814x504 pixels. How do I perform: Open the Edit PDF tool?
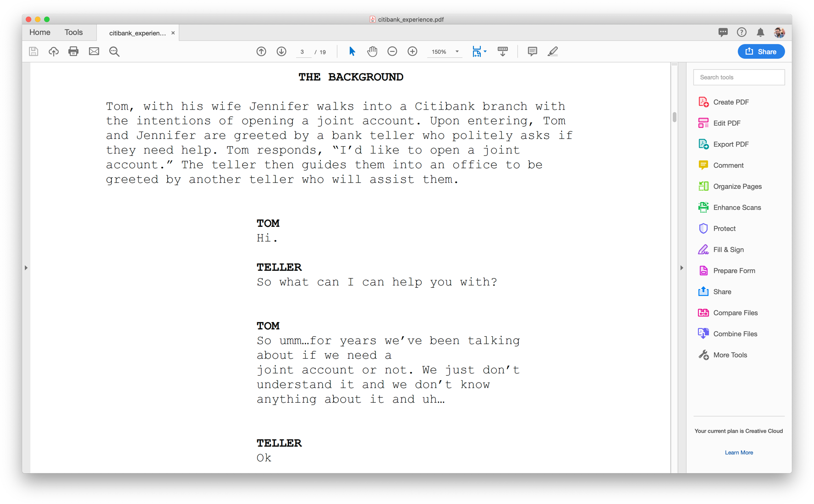[720, 123]
